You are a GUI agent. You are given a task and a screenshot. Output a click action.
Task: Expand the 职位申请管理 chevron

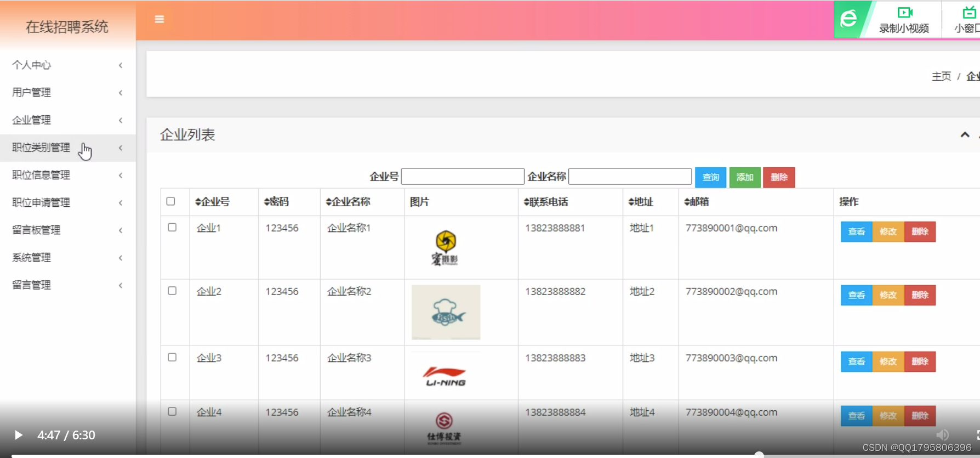pos(121,202)
